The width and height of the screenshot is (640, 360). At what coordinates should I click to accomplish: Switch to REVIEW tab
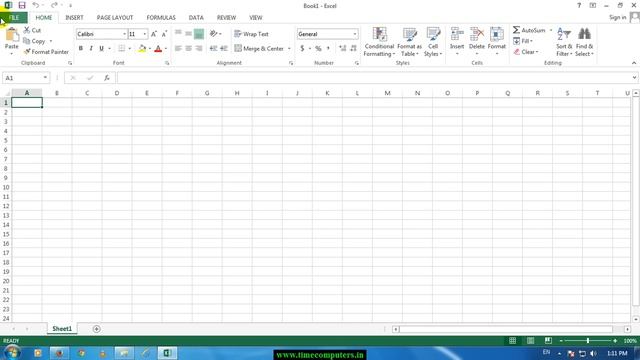[226, 18]
